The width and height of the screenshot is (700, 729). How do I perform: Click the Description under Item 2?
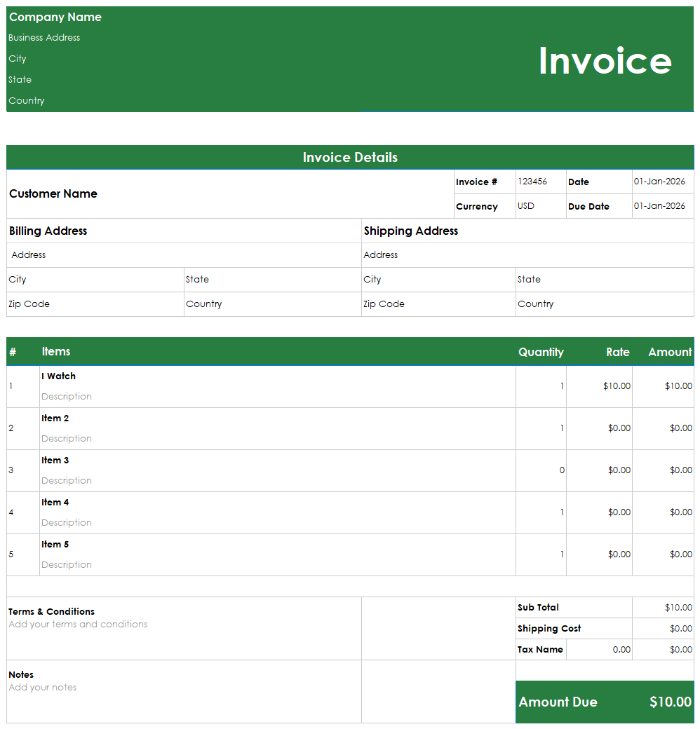[67, 438]
